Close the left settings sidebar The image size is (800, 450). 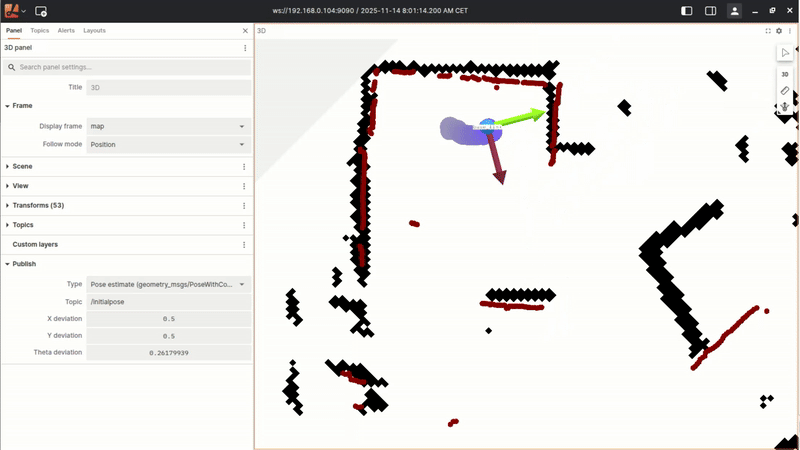[x=245, y=31]
